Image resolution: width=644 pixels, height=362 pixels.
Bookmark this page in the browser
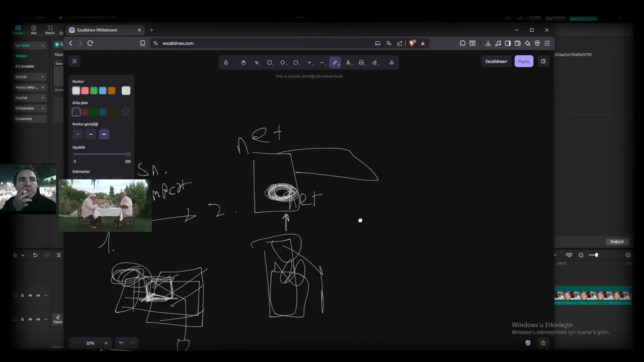point(142,43)
